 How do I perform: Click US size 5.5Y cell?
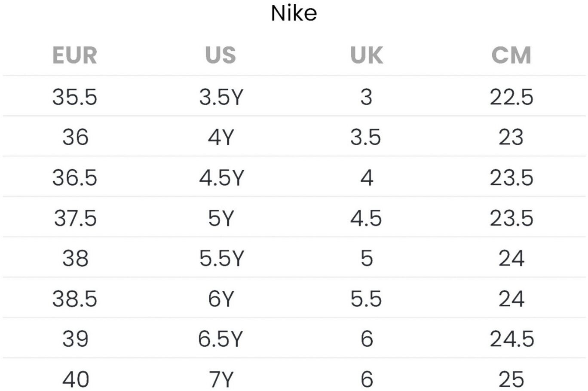[x=221, y=258]
